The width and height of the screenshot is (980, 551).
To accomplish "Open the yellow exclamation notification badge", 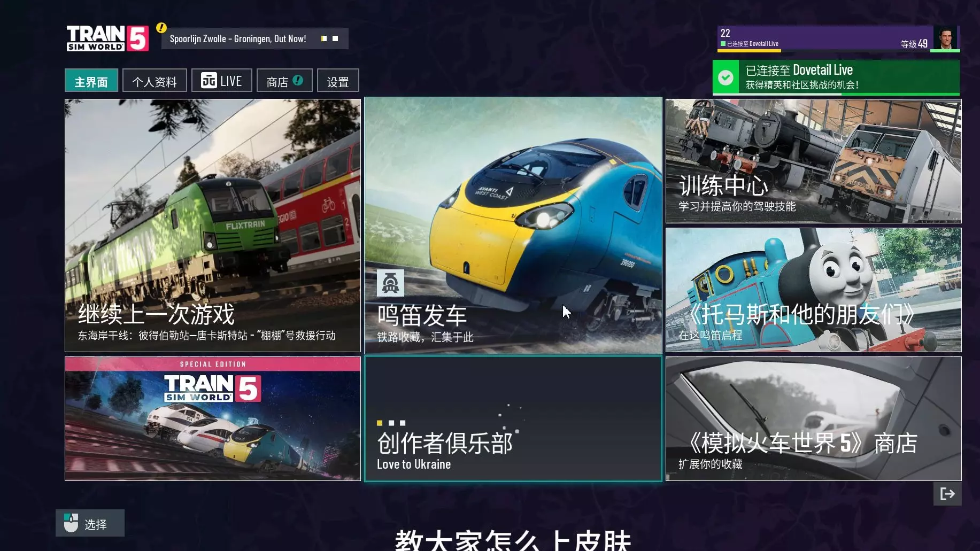I will [161, 28].
